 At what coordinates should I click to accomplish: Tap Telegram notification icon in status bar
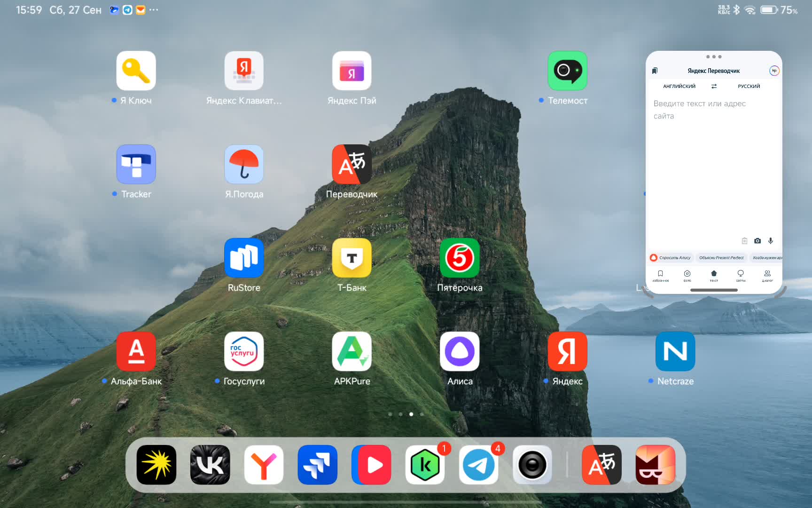click(127, 10)
